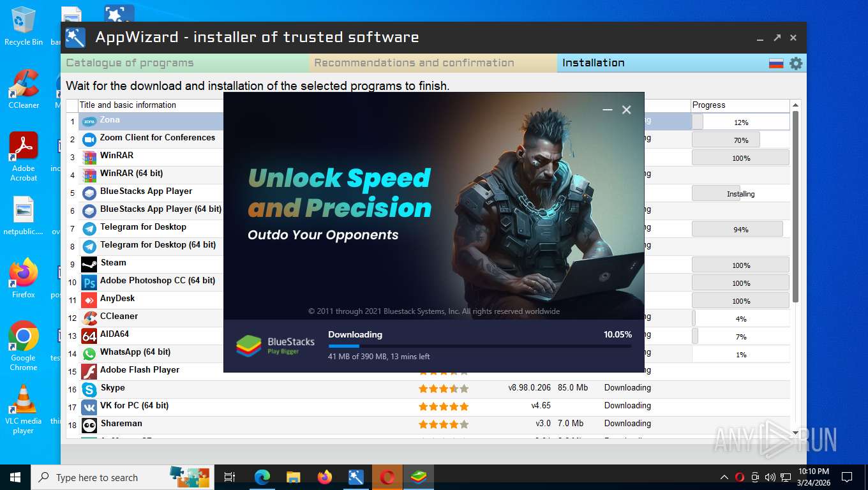Click the Adobe Flash Player icon

[89, 371]
